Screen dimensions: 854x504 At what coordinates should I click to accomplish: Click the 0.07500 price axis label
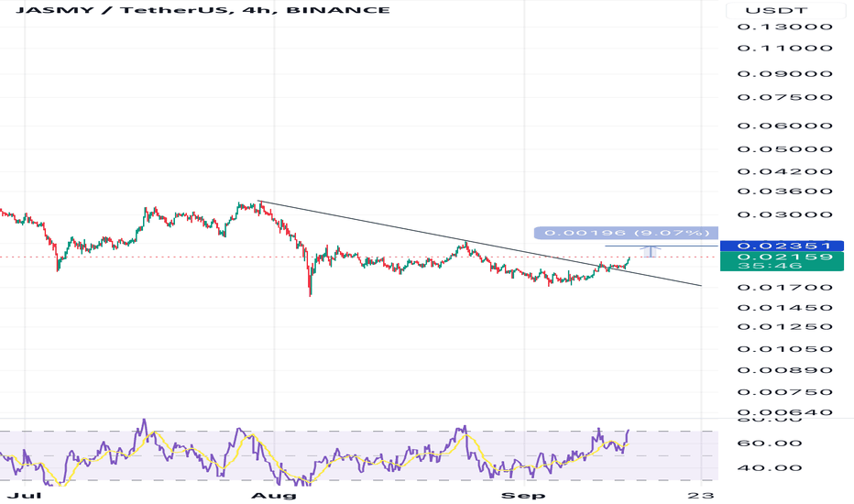coord(785,97)
